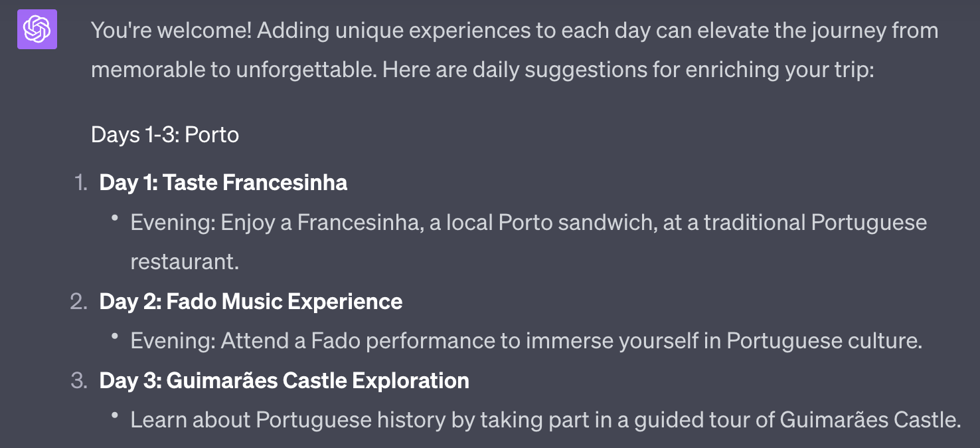Image resolution: width=980 pixels, height=448 pixels.
Task: Click the bullet before "Evening: Attend a Fado"
Action: (116, 336)
